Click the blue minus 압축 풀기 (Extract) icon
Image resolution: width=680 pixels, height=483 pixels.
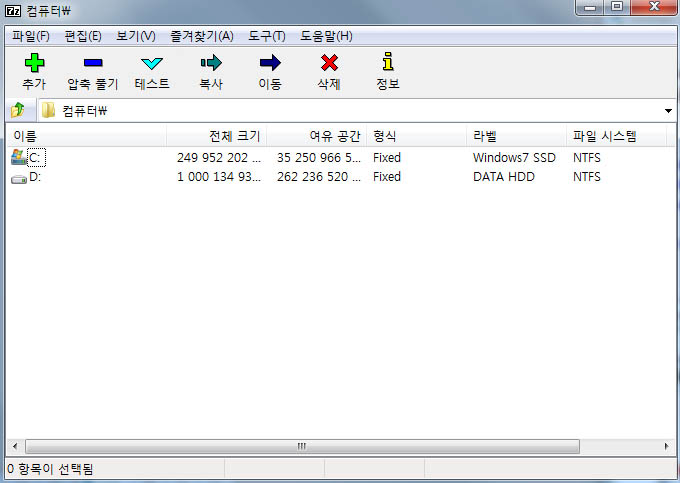(93, 63)
